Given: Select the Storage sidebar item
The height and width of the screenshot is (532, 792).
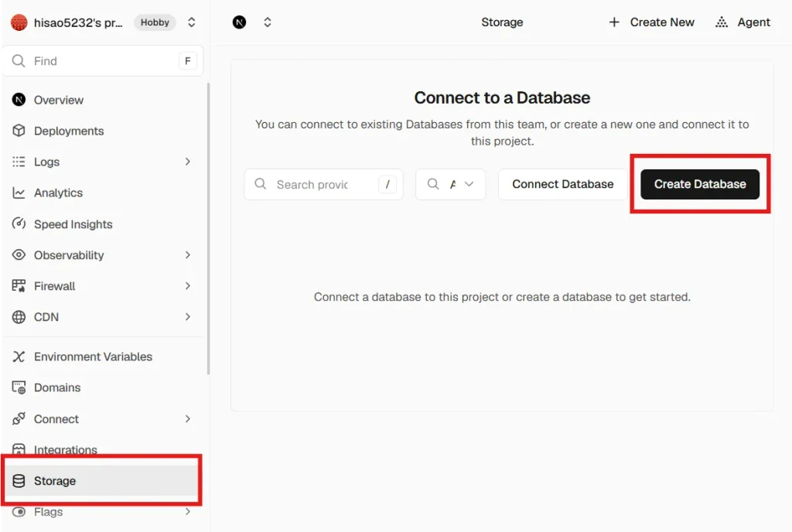Looking at the screenshot, I should coord(103,481).
